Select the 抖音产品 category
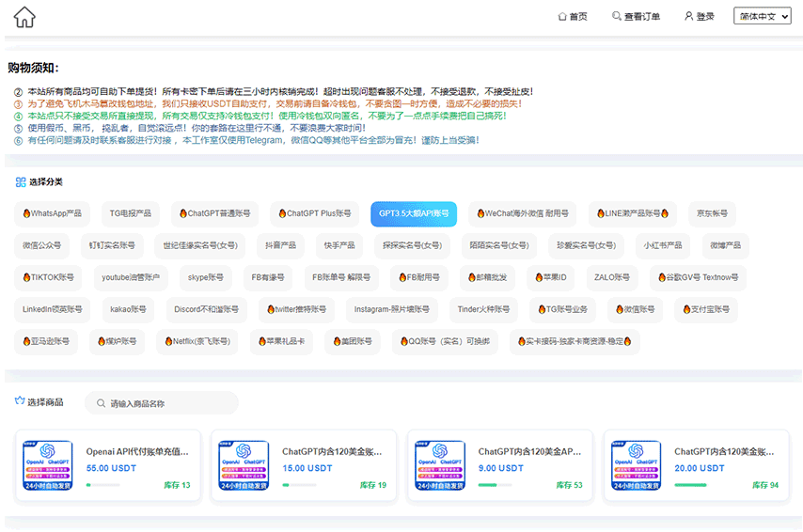The width and height of the screenshot is (803, 532). point(280,245)
